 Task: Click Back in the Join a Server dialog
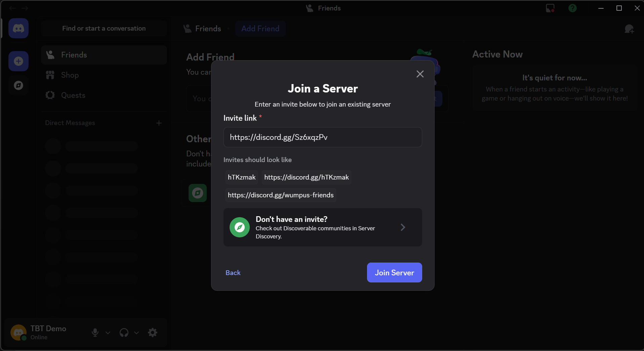[x=233, y=272]
